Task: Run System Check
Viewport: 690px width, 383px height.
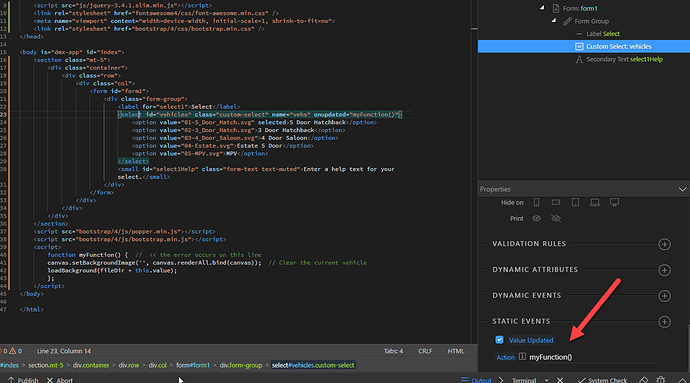Action: 602,380
